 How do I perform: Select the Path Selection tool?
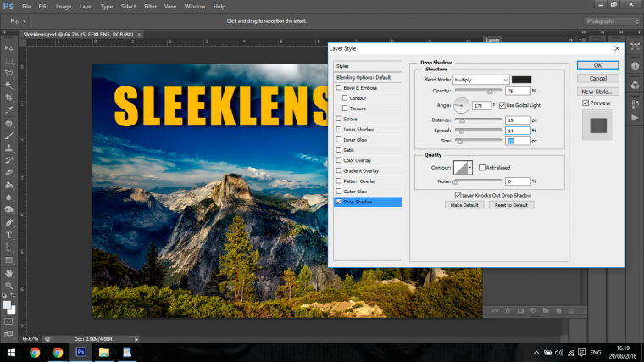[8, 248]
